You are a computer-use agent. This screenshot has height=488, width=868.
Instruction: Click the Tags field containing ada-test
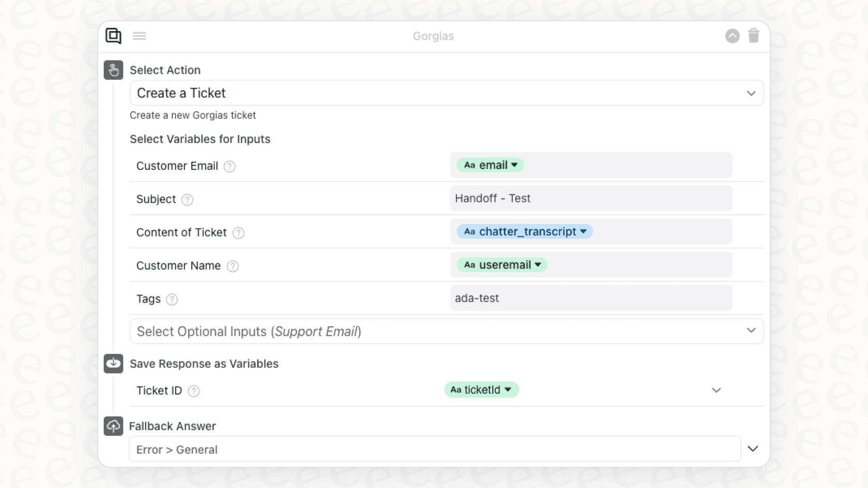click(x=591, y=298)
